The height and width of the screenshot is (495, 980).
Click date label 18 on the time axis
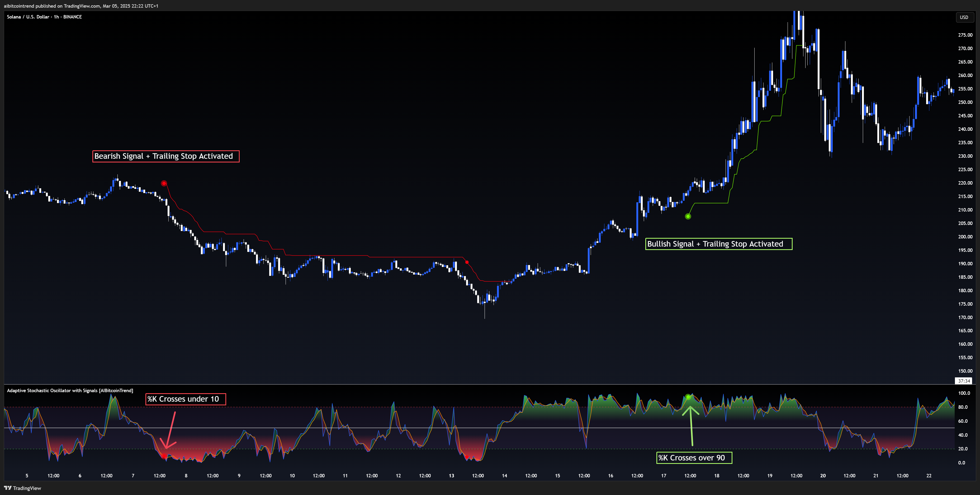[x=717, y=475]
